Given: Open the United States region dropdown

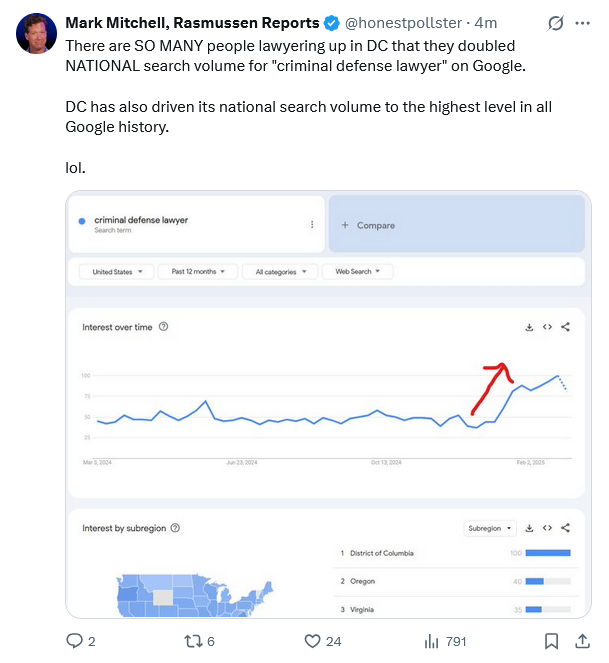Looking at the screenshot, I should 118,271.
